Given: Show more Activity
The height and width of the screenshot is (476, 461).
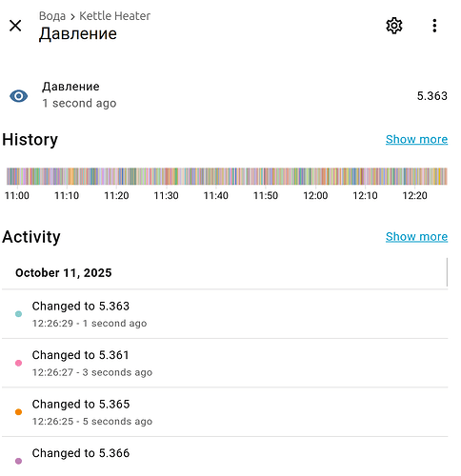Looking at the screenshot, I should (416, 237).
